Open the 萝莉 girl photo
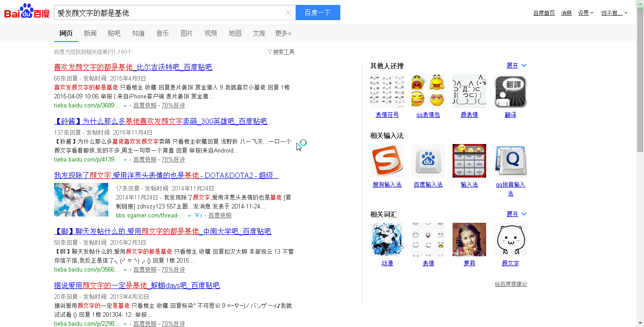 (x=469, y=239)
